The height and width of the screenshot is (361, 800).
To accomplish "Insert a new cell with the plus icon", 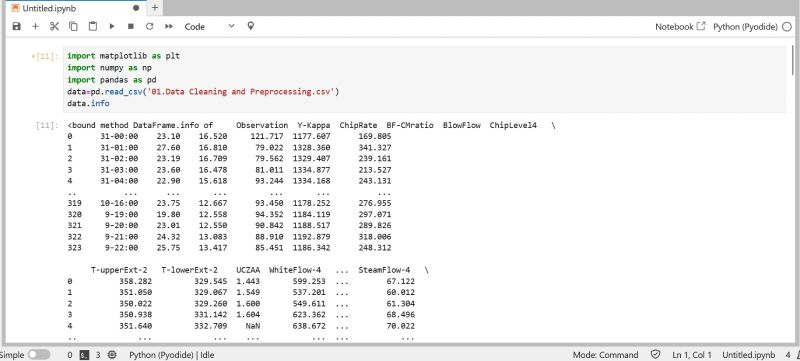I will click(x=35, y=27).
